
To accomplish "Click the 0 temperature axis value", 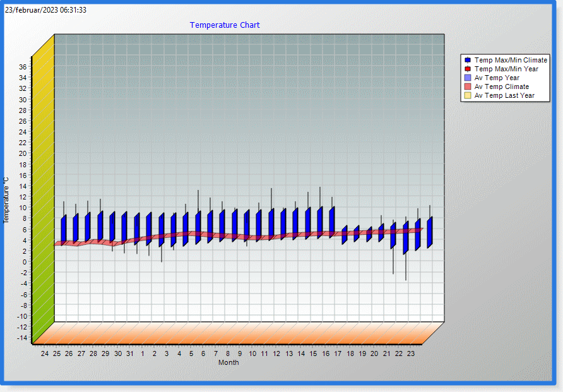I will [x=25, y=262].
